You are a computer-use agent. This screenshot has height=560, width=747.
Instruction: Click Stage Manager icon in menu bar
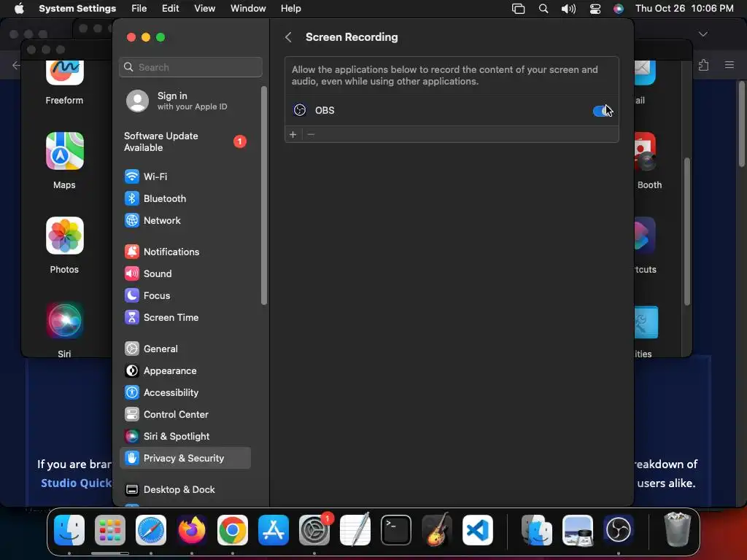(x=519, y=9)
